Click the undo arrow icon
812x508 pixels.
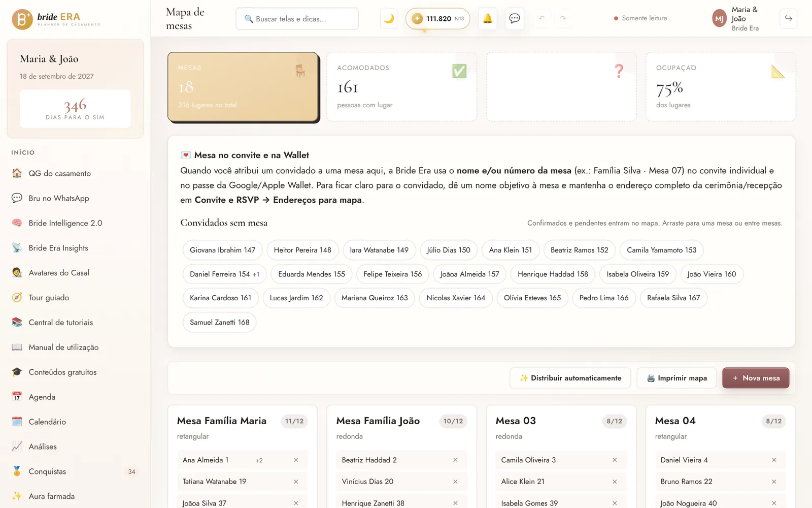pos(542,18)
